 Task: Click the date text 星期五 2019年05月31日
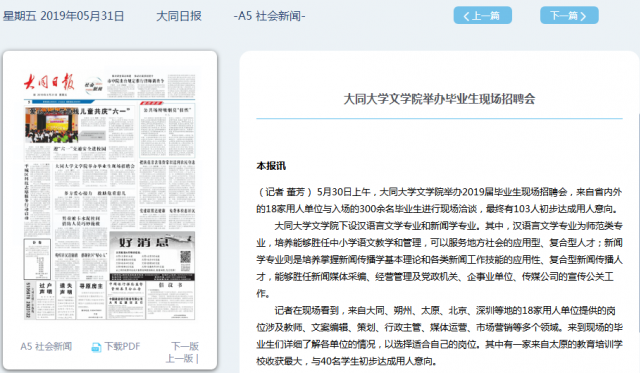click(63, 16)
